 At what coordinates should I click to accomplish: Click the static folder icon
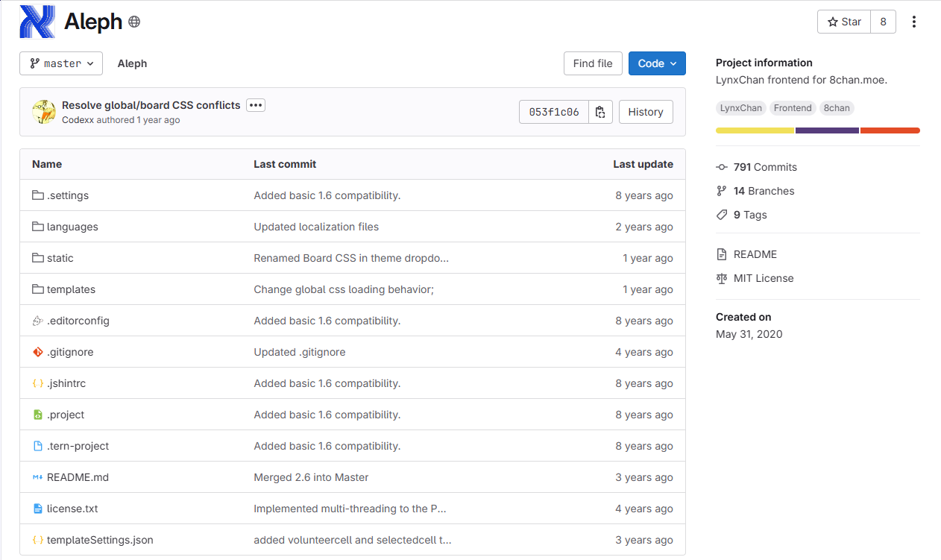point(38,258)
